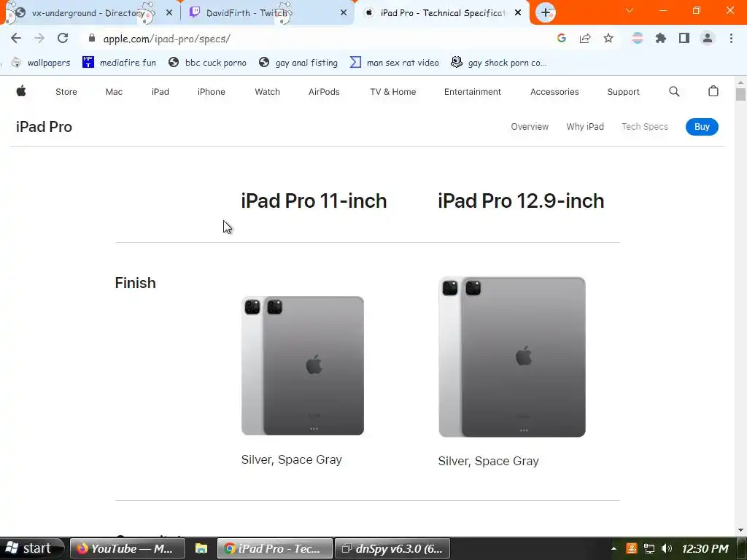
Task: Click the Google icon in the address bar
Action: (x=562, y=39)
